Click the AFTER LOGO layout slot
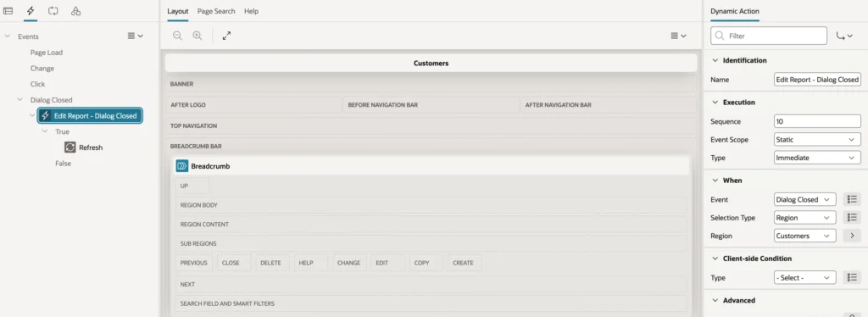This screenshot has width=868, height=317. click(x=253, y=104)
